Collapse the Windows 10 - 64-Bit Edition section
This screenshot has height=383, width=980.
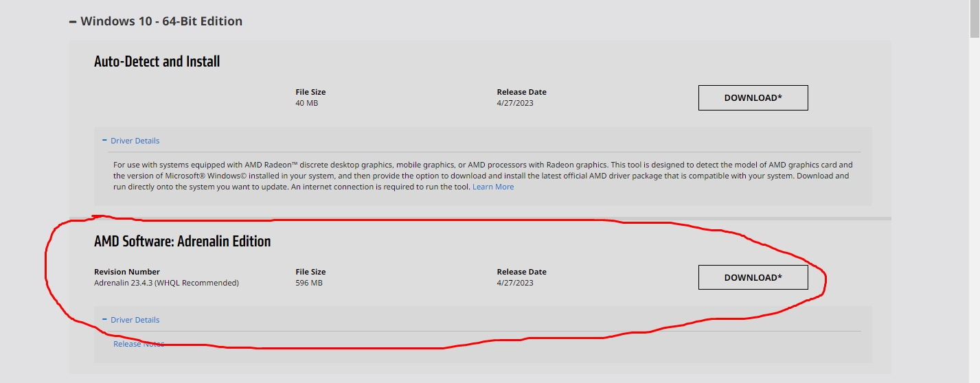[156, 21]
